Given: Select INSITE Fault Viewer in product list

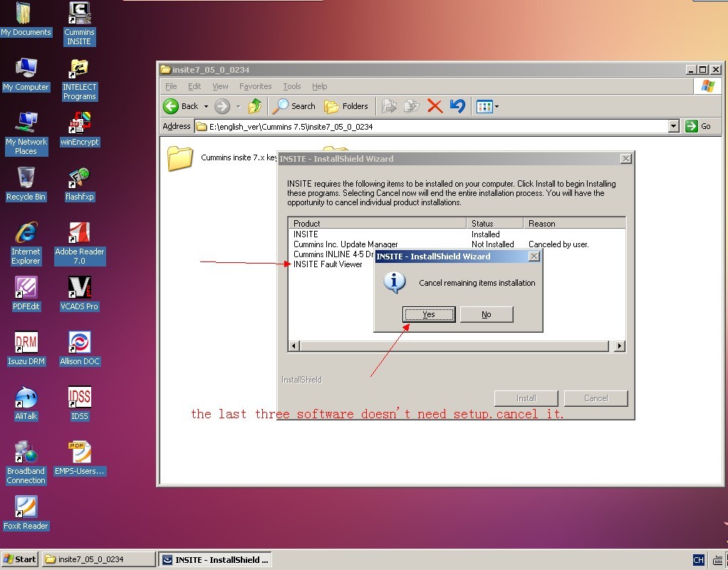Looking at the screenshot, I should point(328,264).
